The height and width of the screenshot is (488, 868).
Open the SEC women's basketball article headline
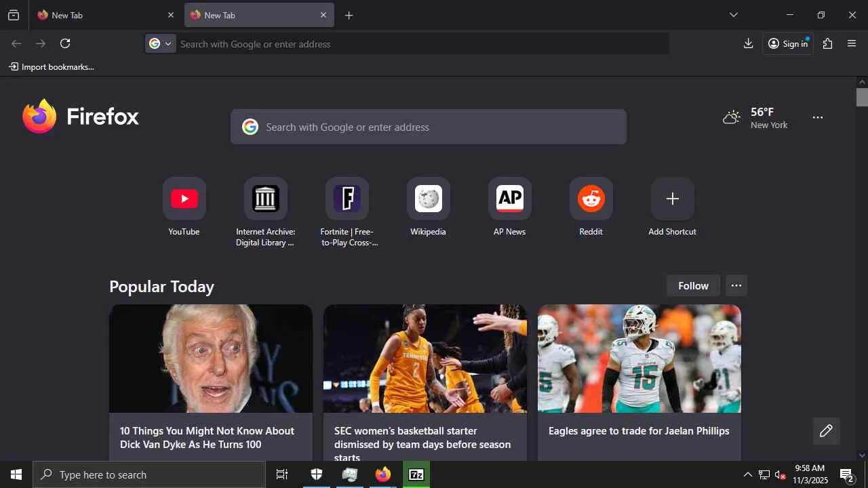pyautogui.click(x=422, y=445)
